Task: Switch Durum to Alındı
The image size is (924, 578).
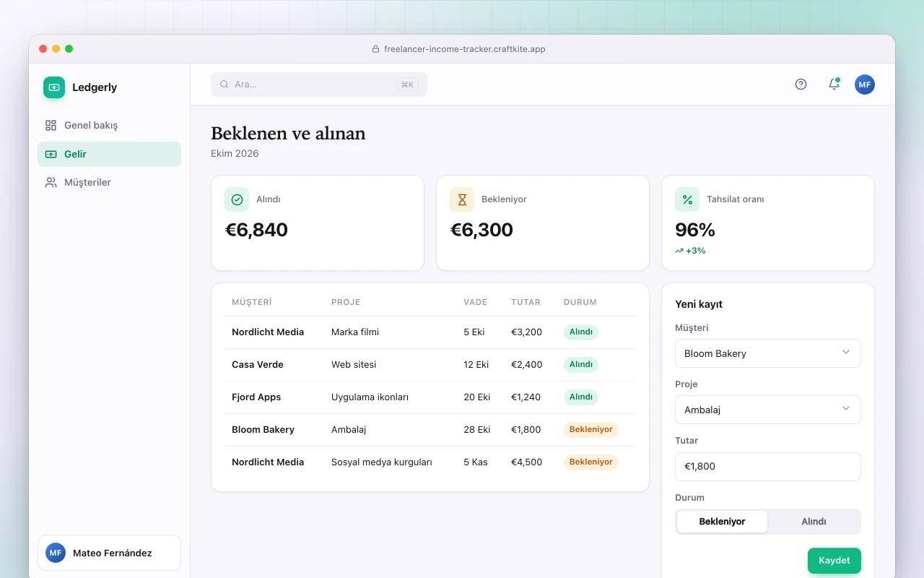Action: point(814,521)
